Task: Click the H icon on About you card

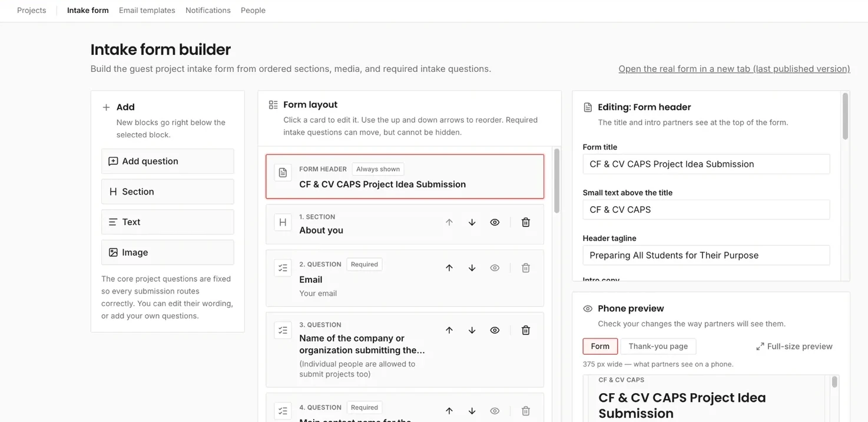Action: click(x=283, y=222)
